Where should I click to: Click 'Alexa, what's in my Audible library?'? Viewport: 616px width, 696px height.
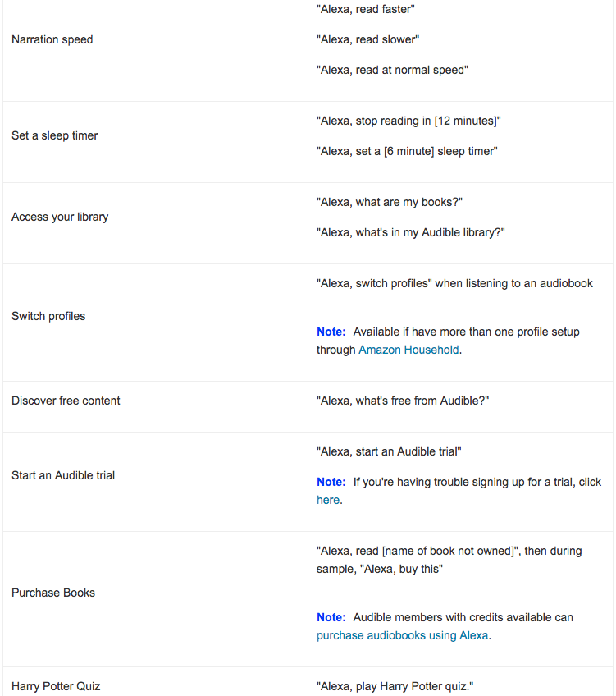411,232
